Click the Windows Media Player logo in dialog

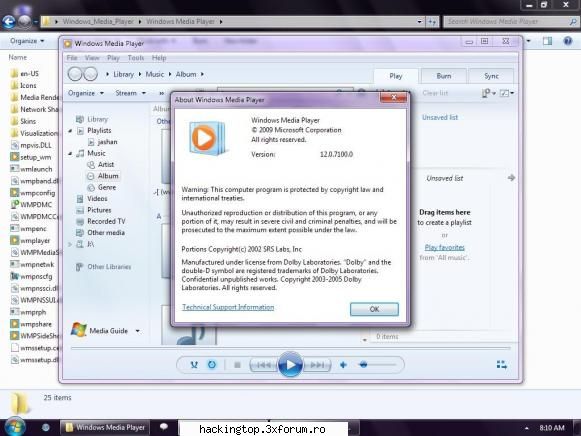(207, 137)
